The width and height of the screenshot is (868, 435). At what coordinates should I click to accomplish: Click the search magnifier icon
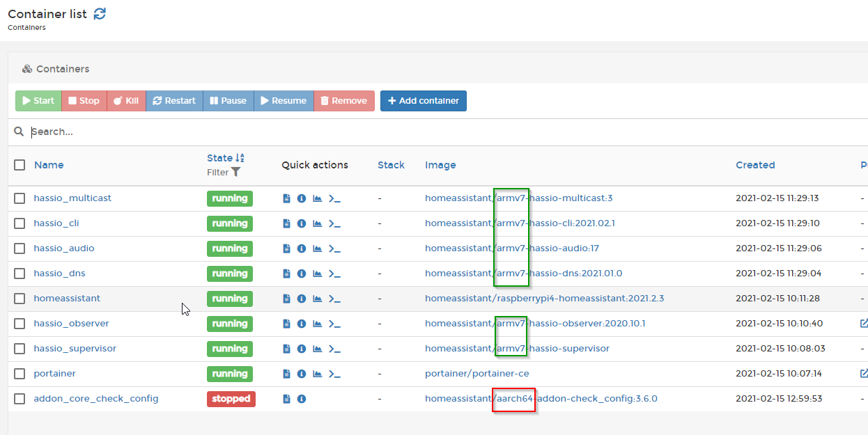click(x=18, y=131)
